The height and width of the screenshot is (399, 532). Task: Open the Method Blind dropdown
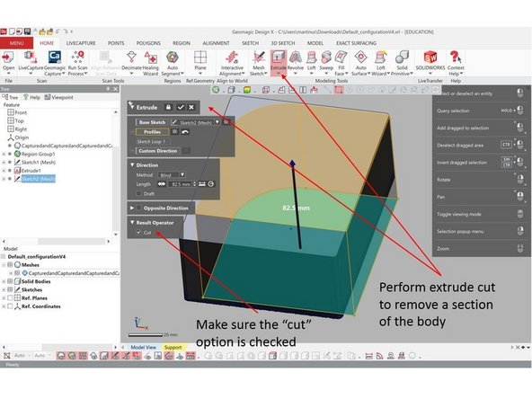point(182,174)
